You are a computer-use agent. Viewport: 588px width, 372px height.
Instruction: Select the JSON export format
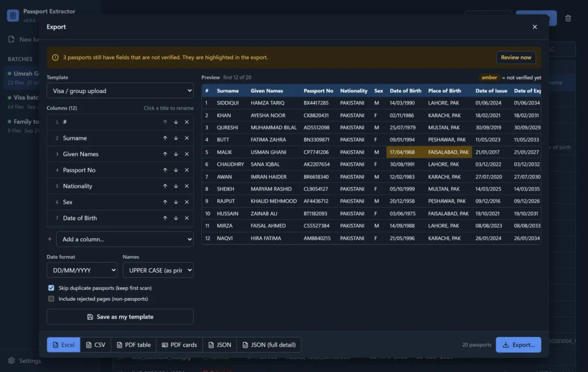pyautogui.click(x=220, y=344)
